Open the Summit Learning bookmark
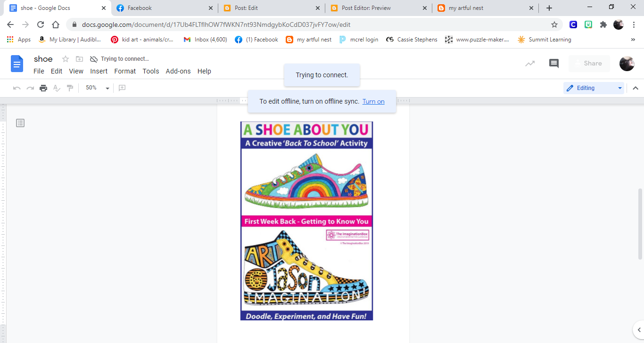 (x=544, y=40)
